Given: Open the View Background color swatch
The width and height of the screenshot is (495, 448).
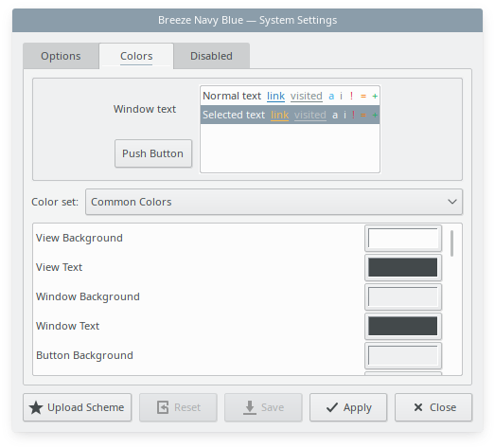Looking at the screenshot, I should click(403, 238).
